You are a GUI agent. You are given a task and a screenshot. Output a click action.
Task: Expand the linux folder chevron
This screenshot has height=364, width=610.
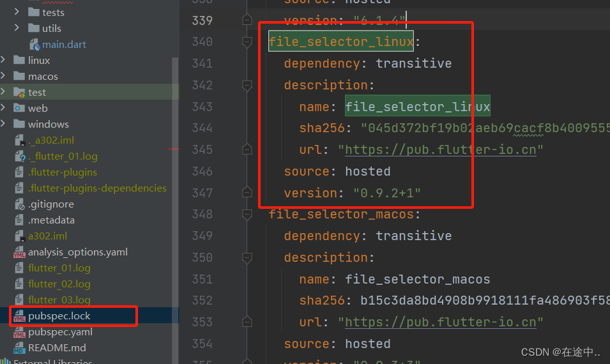point(3,59)
